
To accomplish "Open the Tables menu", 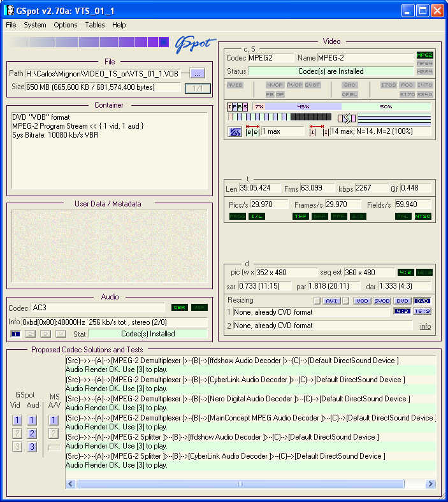I will pyautogui.click(x=95, y=25).
